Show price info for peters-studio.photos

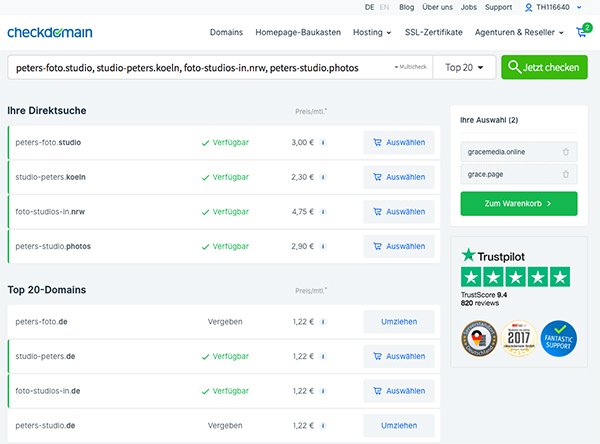[x=323, y=246]
